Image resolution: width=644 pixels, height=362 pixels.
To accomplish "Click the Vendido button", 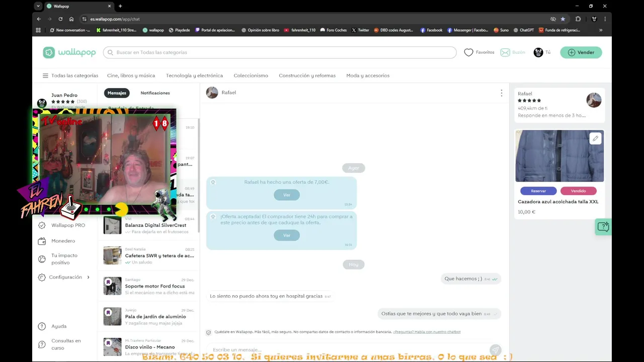I will pos(578,191).
